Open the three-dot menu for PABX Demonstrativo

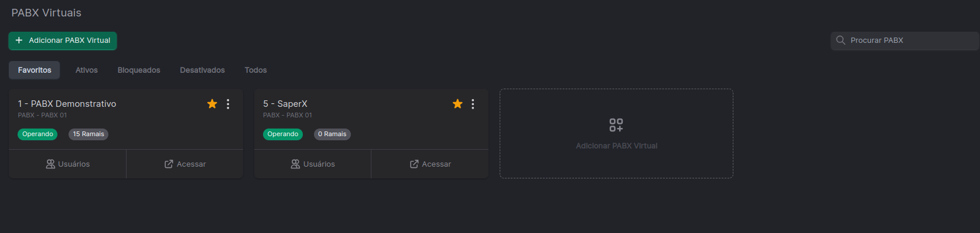point(228,104)
